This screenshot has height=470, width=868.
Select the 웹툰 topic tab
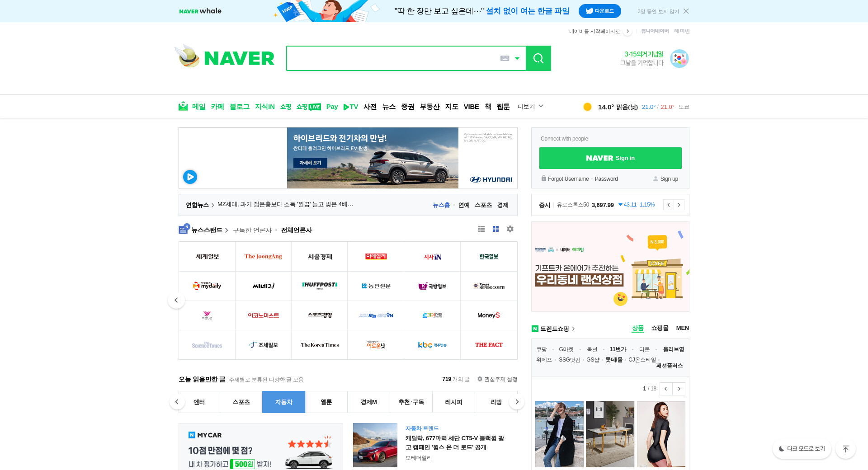[326, 402]
